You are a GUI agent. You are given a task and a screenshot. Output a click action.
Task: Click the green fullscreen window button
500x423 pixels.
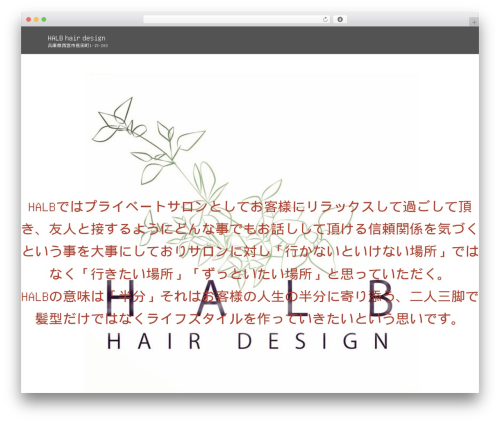pyautogui.click(x=44, y=20)
